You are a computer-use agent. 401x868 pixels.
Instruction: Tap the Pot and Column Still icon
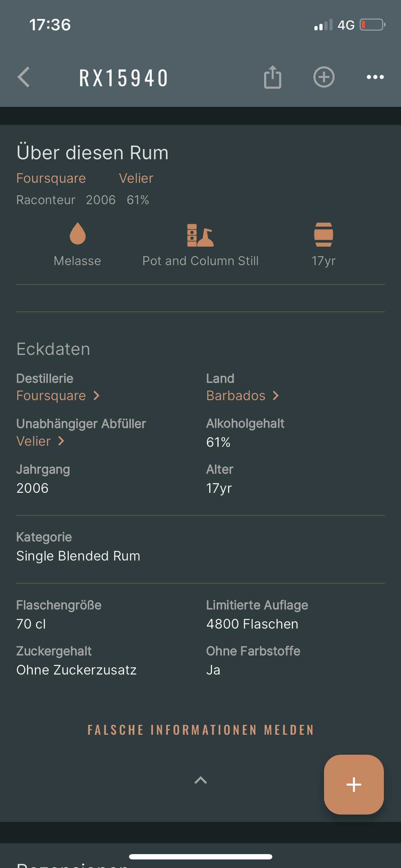200,235
